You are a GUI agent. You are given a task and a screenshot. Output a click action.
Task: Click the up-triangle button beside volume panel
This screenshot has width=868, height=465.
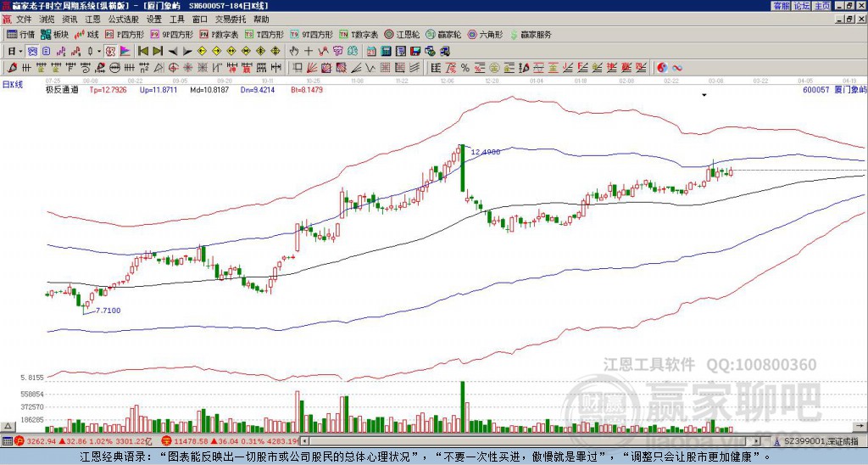point(8,427)
